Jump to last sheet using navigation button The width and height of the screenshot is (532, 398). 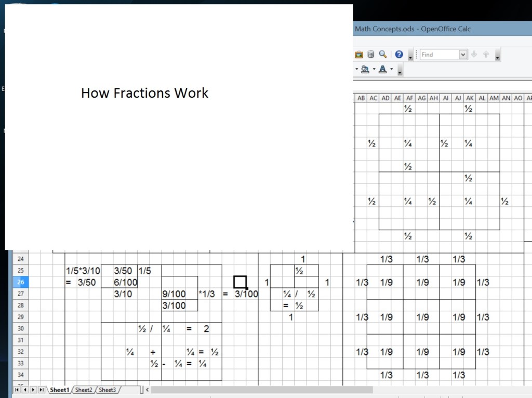tap(42, 390)
